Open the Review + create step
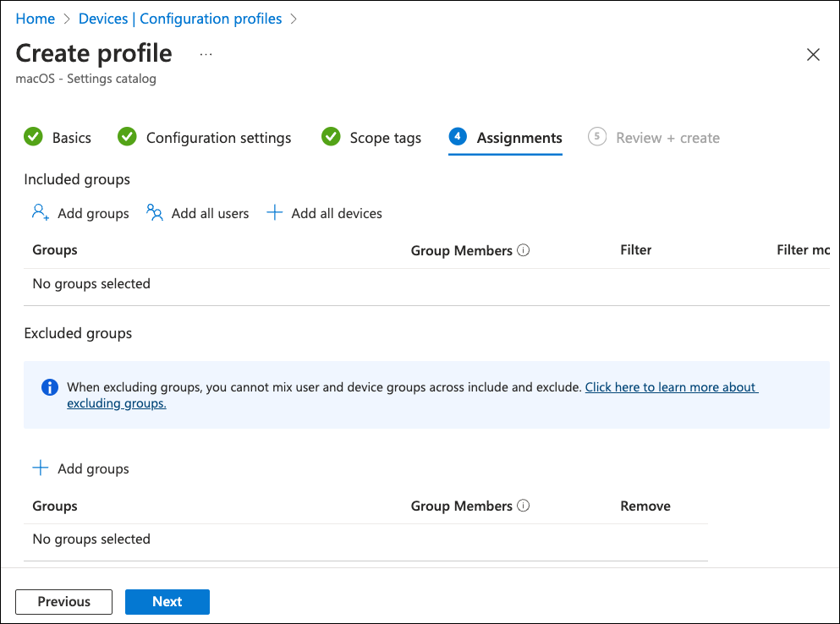 tap(667, 138)
